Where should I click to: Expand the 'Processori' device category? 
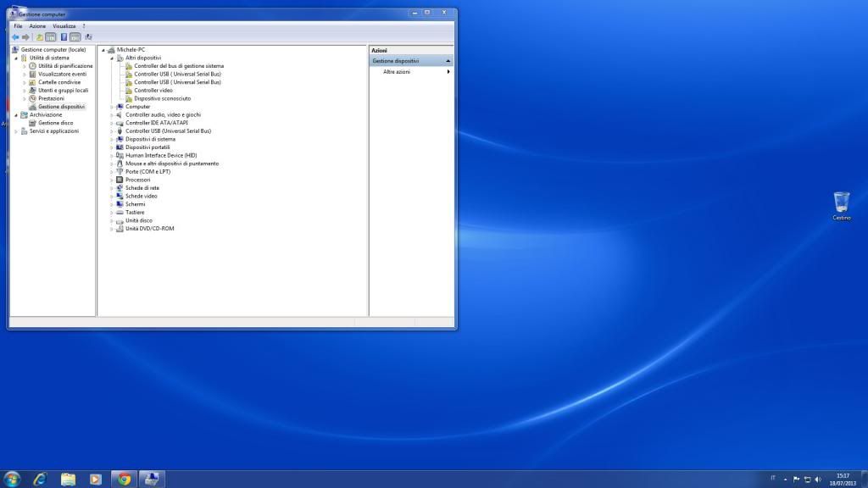111,180
